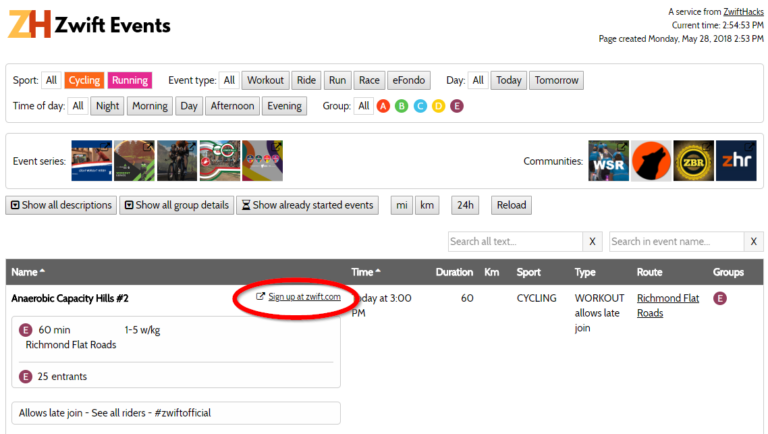Click the Groups column header
Screen dimensions: 768x434
(x=728, y=272)
